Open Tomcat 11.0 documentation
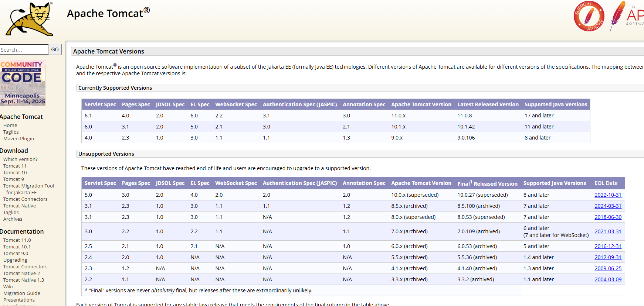Screen dimensions: 644x306 pyautogui.click(x=17, y=240)
